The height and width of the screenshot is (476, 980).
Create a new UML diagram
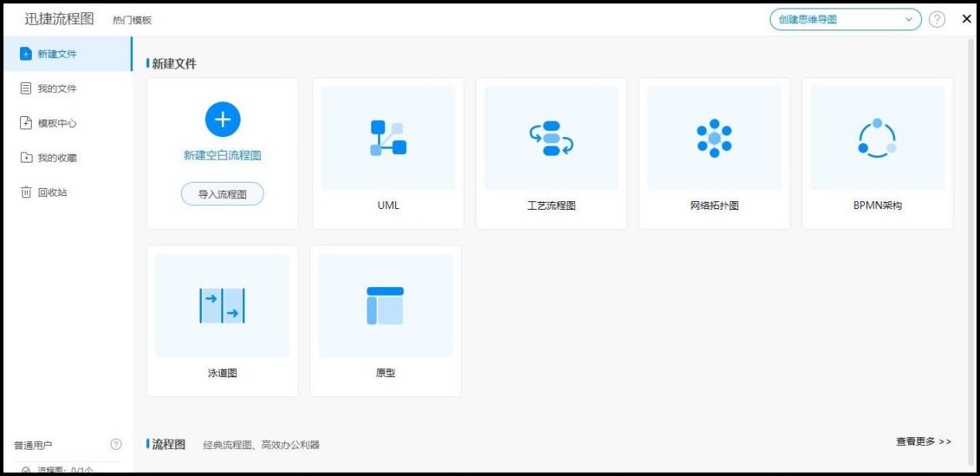click(x=388, y=152)
